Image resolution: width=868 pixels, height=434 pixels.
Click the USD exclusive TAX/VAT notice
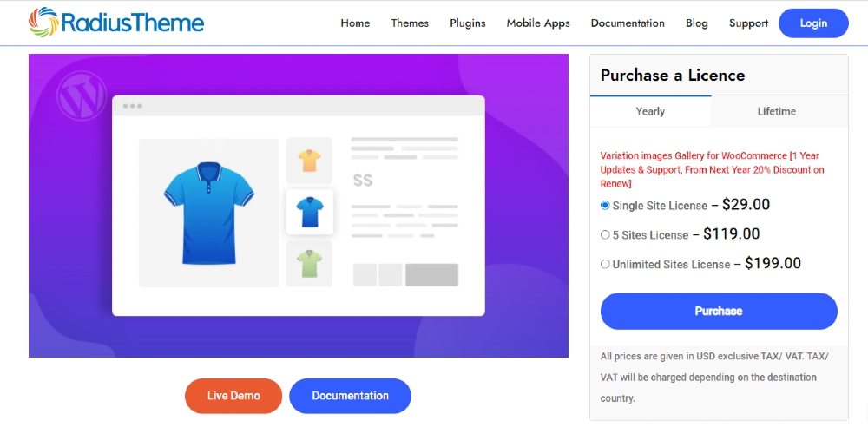click(x=714, y=378)
